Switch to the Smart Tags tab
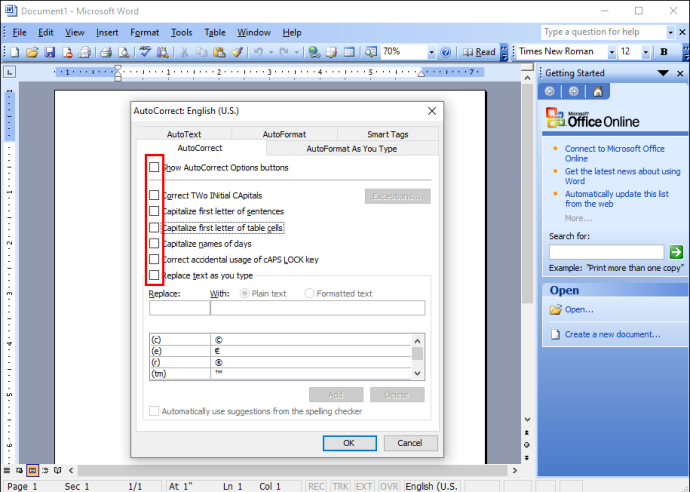This screenshot has height=492, width=690. pos(388,134)
